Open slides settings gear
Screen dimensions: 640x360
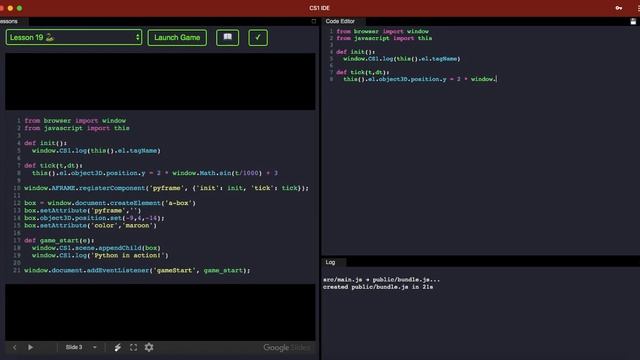(149, 347)
